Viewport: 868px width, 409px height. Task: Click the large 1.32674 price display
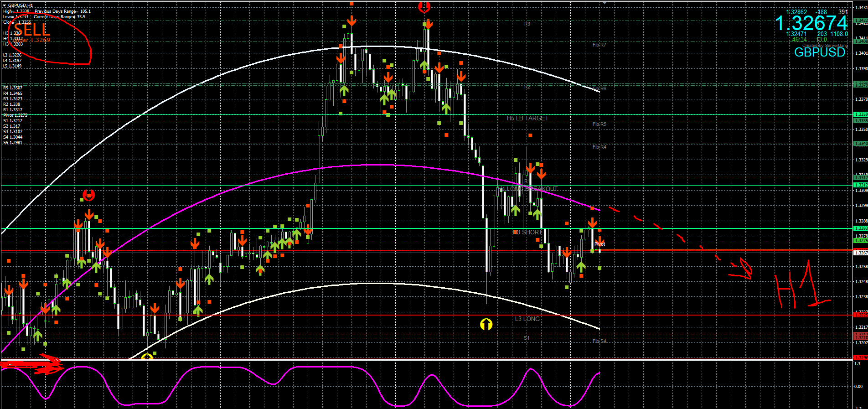(811, 23)
